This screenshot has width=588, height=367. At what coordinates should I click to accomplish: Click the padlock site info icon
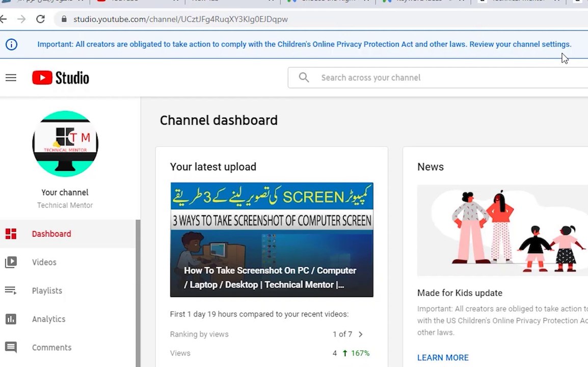(64, 19)
